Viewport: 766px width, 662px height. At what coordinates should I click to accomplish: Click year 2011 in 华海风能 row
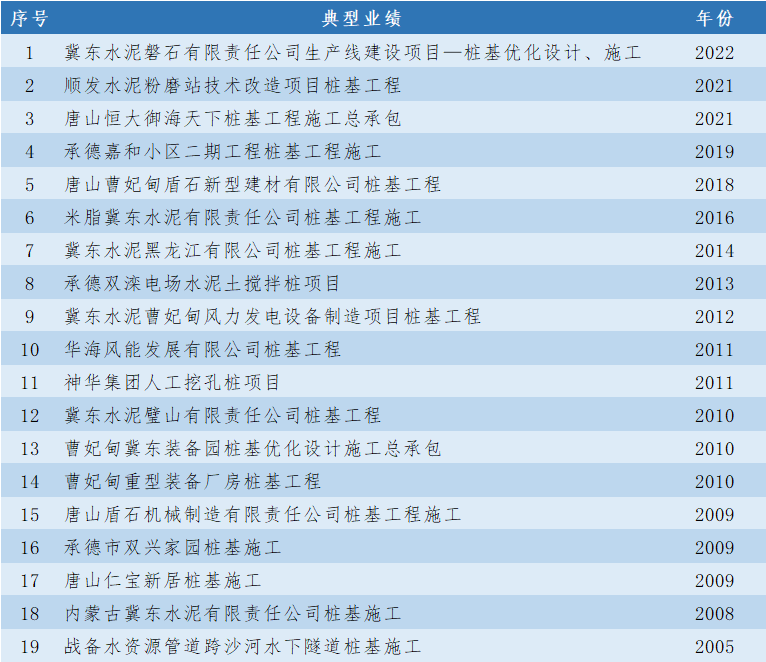click(714, 350)
